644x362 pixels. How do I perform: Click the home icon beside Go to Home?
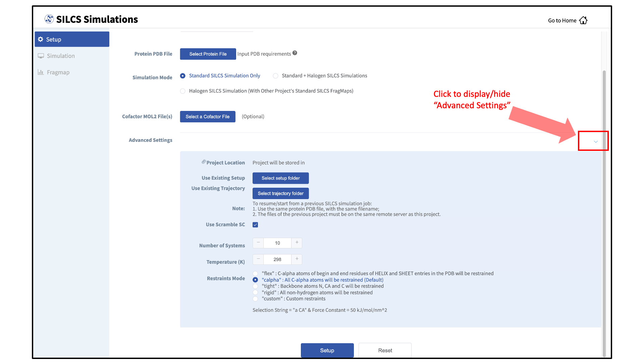pos(583,20)
